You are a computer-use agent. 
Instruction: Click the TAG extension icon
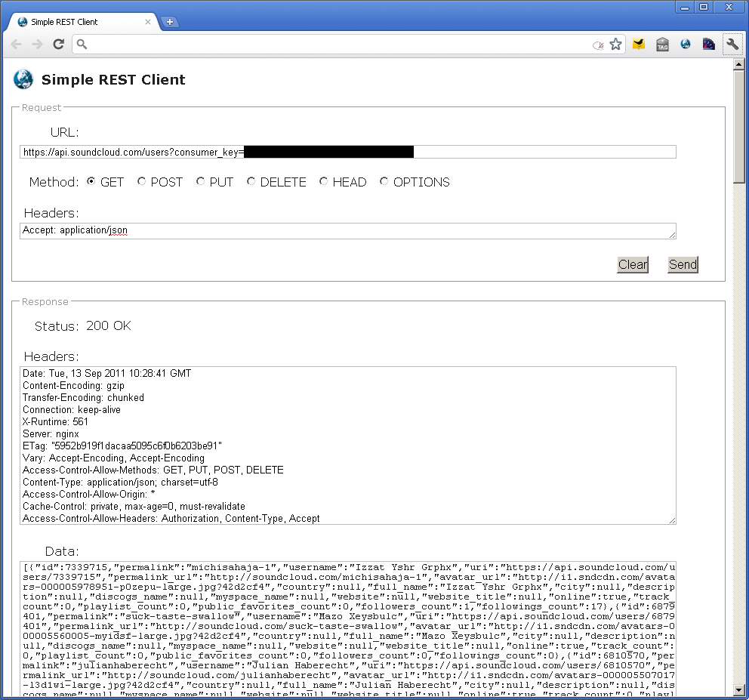pos(662,45)
